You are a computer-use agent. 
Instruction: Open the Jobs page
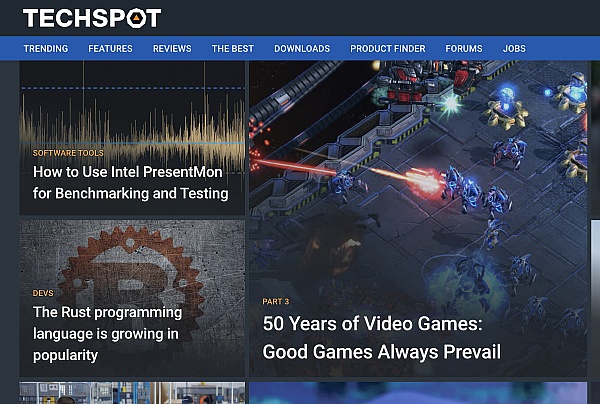point(514,49)
